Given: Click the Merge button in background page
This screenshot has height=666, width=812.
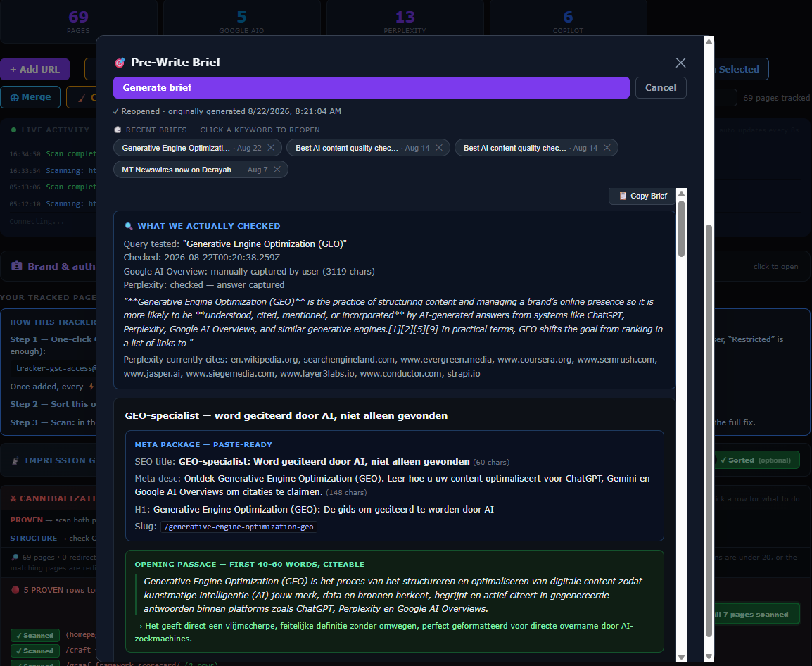Looking at the screenshot, I should (30, 97).
